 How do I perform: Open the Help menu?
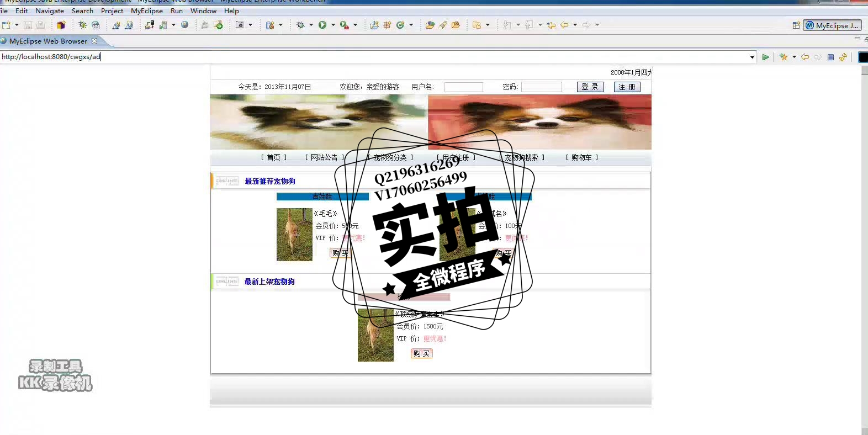[x=231, y=10]
